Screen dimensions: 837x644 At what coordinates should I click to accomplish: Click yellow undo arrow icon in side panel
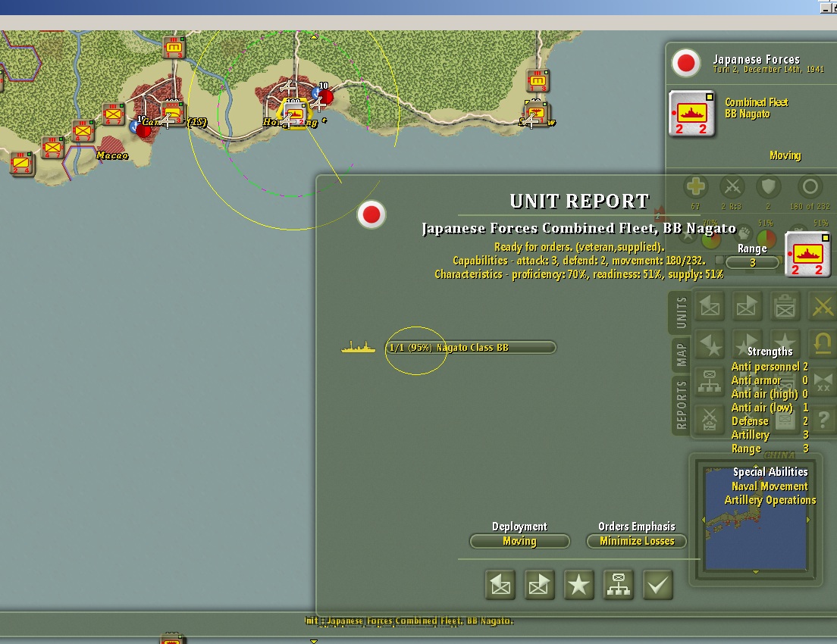[x=823, y=344]
